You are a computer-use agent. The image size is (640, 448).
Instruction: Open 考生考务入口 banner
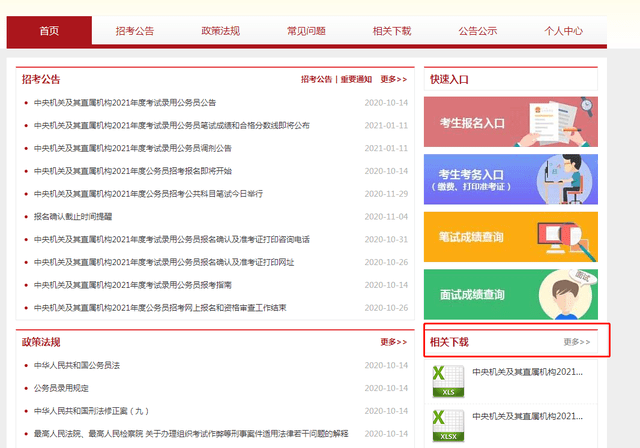coord(510,180)
